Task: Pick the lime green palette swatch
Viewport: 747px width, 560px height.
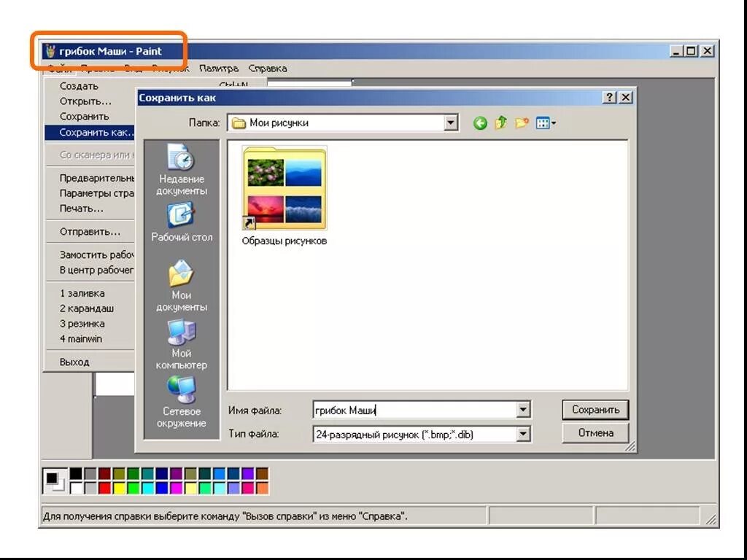Action: [133, 488]
